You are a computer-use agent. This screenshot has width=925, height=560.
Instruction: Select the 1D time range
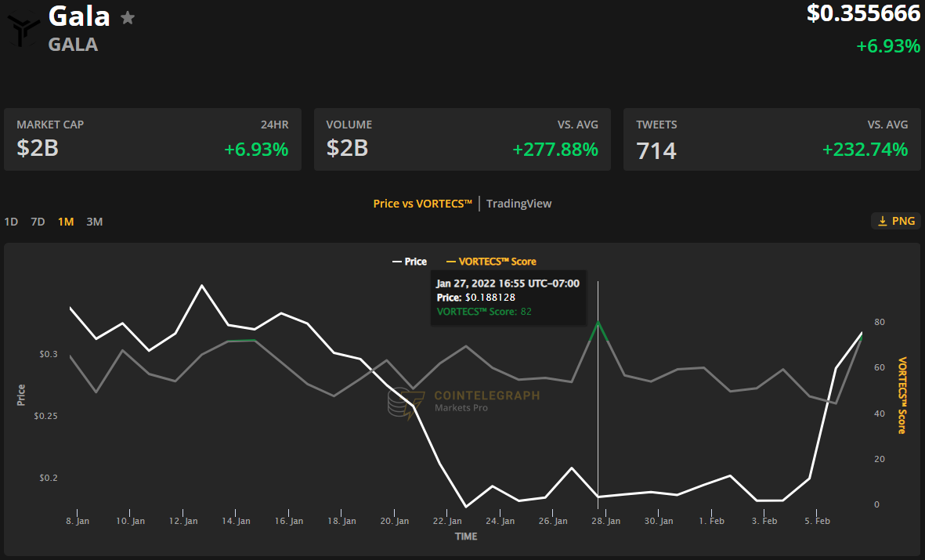point(11,222)
